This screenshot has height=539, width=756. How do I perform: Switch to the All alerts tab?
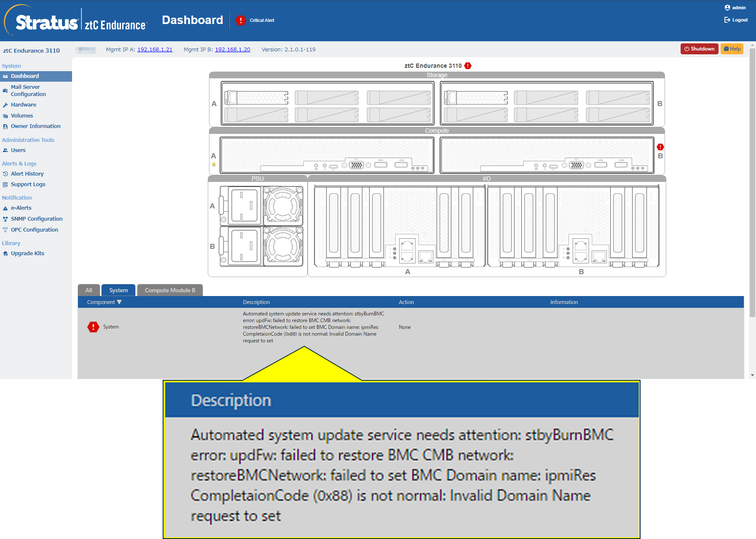(x=88, y=290)
